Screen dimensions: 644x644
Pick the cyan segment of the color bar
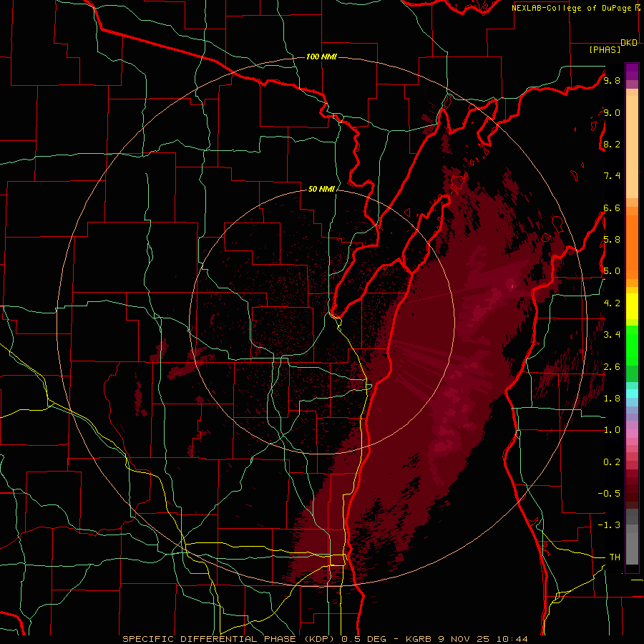coord(632,393)
